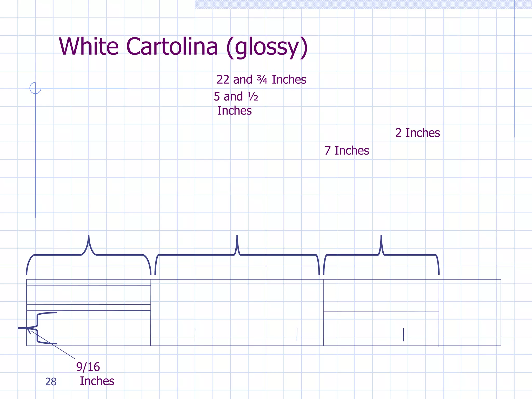Click the slide number 28

click(x=51, y=382)
